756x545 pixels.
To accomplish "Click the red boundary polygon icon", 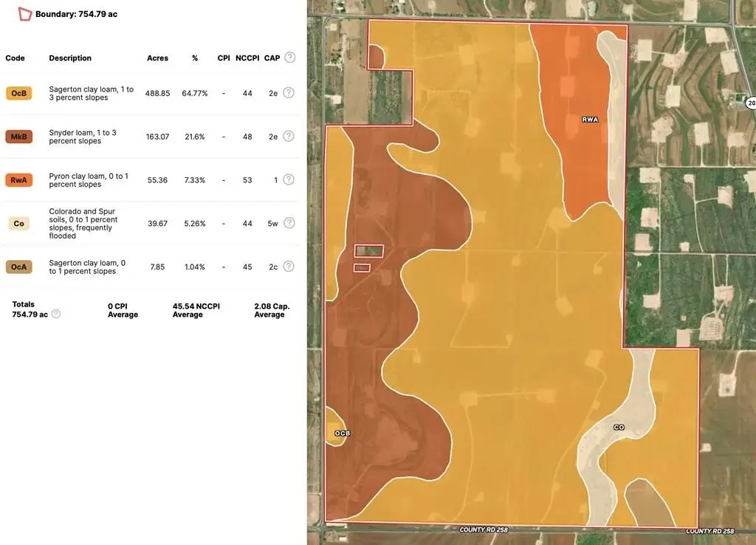I will (25, 14).
